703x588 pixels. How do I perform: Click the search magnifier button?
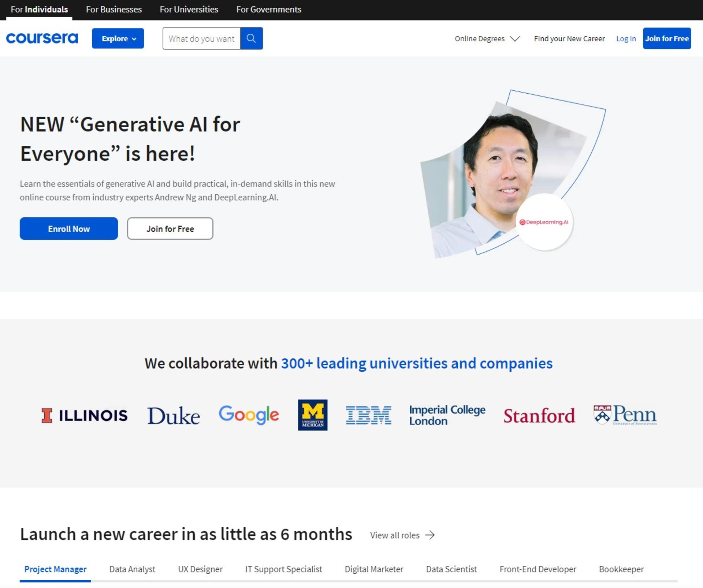[x=251, y=38]
